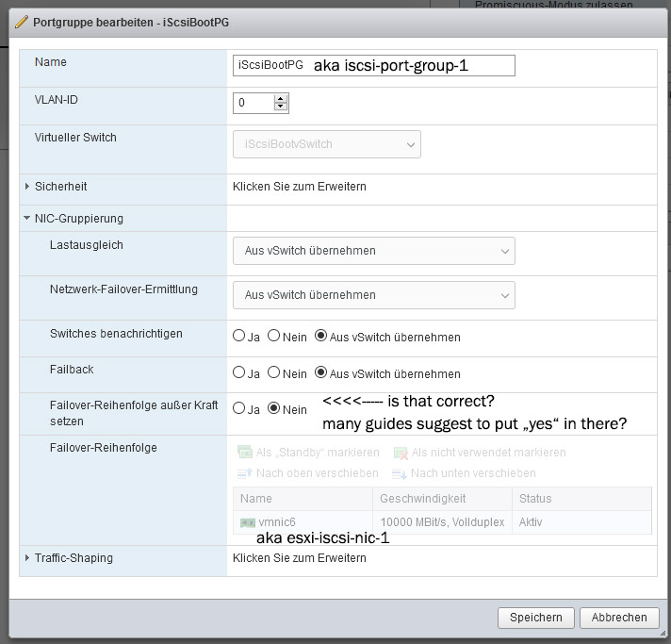Click the 'Failover-Reihenfolge' label
This screenshot has height=644, width=671.
[104, 448]
